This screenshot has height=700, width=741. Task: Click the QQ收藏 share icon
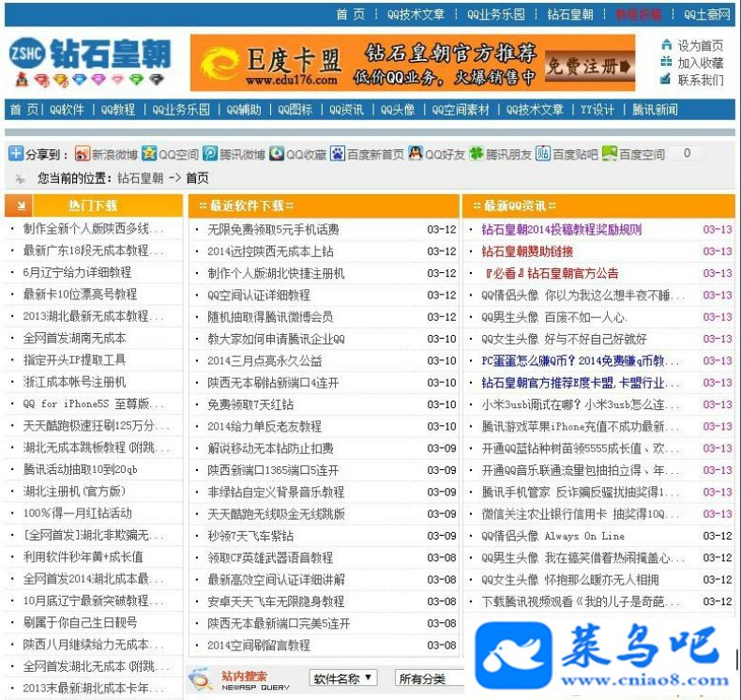pyautogui.click(x=277, y=153)
